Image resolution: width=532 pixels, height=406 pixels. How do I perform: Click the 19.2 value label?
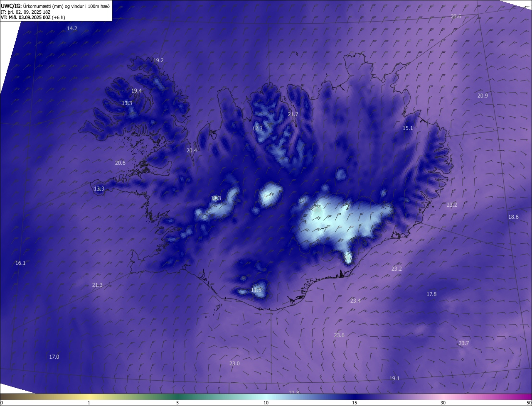158,60
